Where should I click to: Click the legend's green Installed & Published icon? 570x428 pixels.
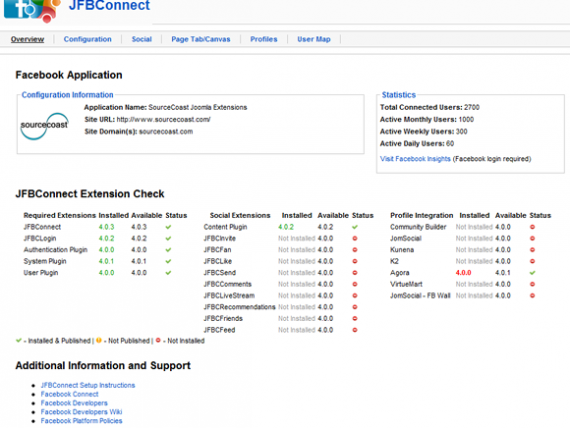(x=19, y=340)
